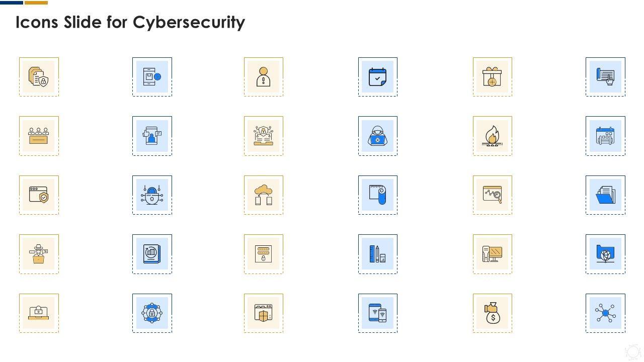Click the calendar with checkmark icon
The width and height of the screenshot is (644, 362).
(378, 77)
